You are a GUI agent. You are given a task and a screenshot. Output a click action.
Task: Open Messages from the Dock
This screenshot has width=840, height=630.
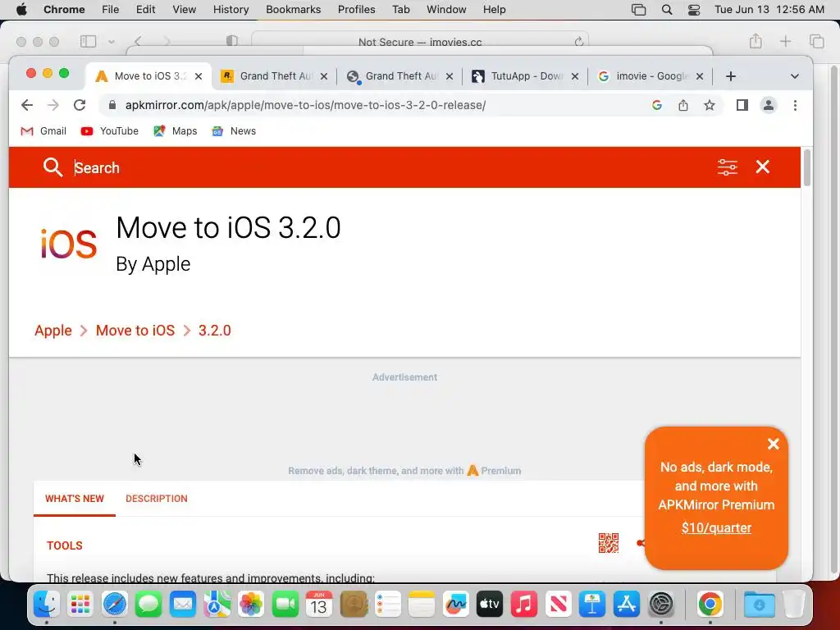pyautogui.click(x=148, y=605)
